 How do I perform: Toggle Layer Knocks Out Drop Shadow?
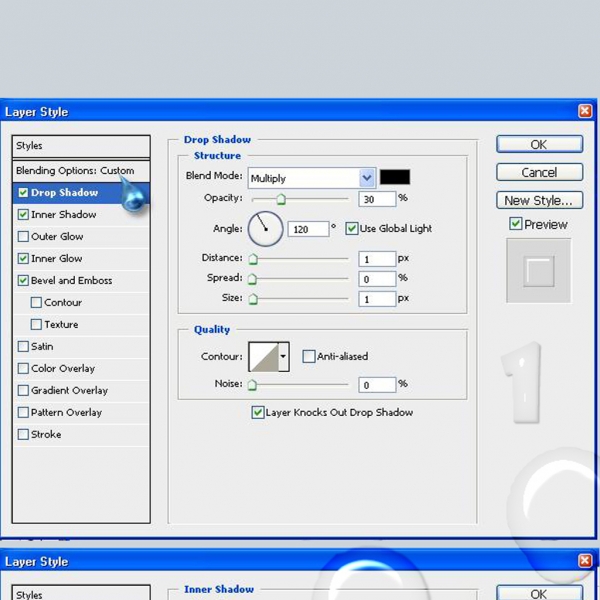tap(258, 412)
